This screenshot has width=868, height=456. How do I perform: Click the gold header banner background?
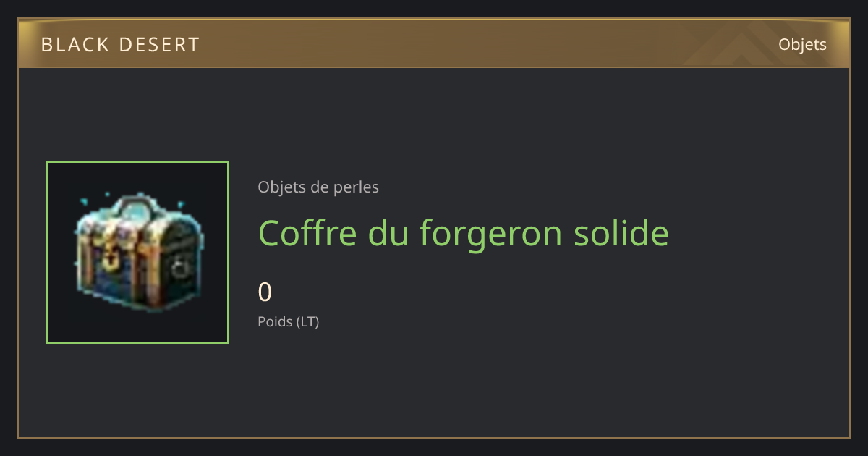(x=434, y=43)
